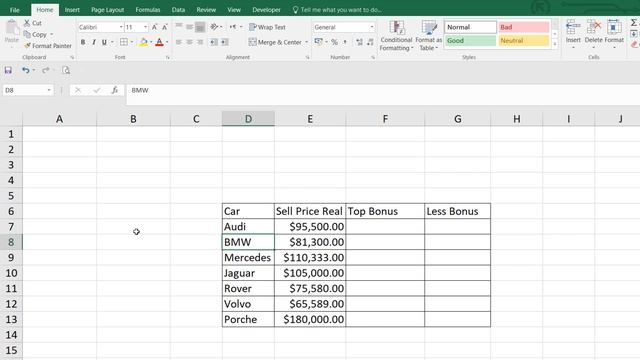
Task: Select the cell containing Mercedes
Action: (x=248, y=258)
